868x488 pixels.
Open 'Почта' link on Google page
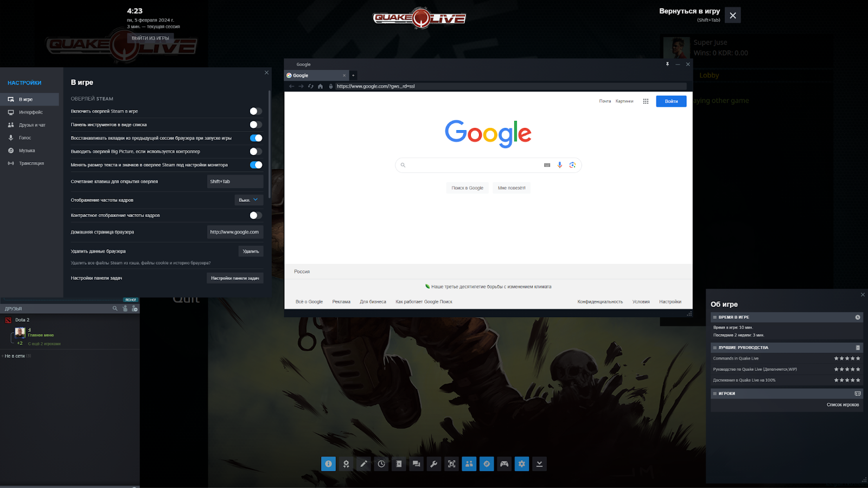[605, 101]
